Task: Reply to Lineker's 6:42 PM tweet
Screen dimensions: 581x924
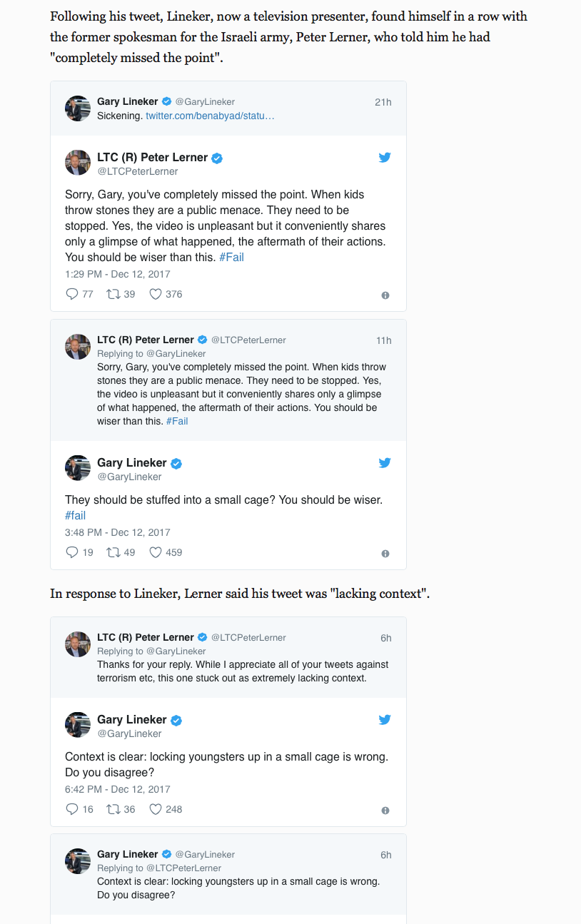Action: (71, 809)
